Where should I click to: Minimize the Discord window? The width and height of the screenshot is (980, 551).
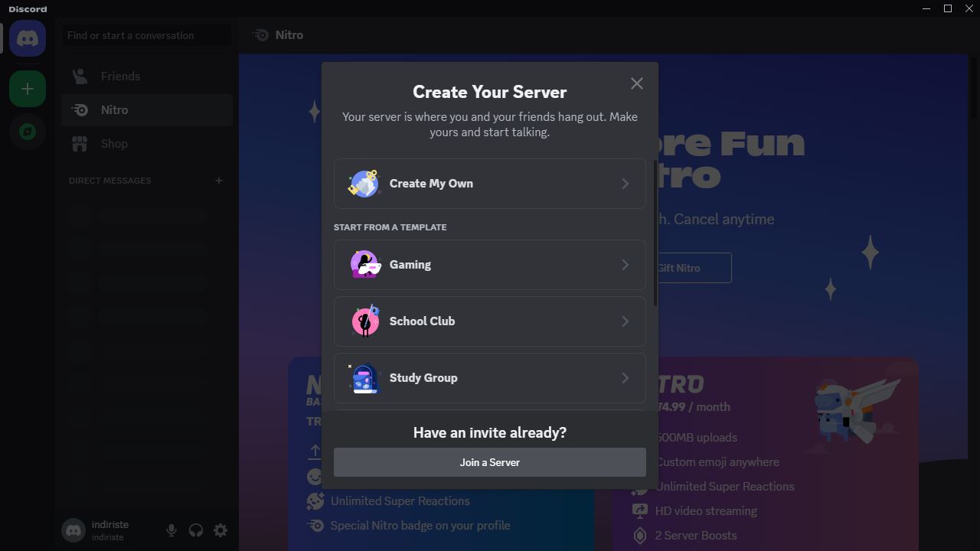[x=927, y=8]
